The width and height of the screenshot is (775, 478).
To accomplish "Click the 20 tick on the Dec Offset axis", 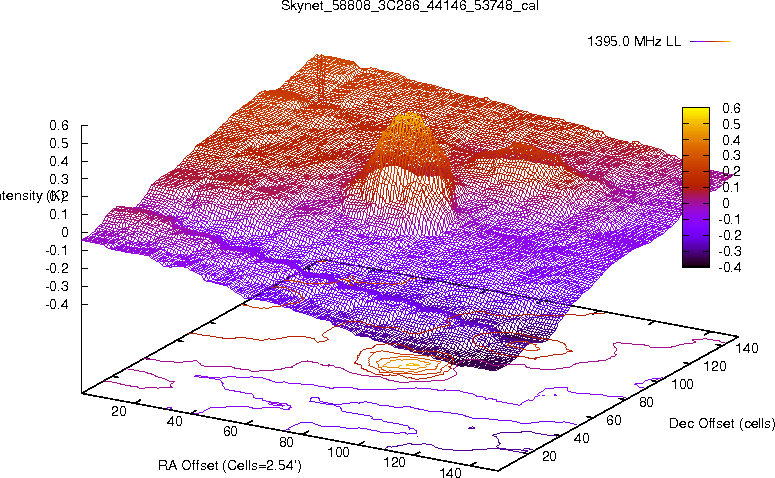I will (x=550, y=456).
